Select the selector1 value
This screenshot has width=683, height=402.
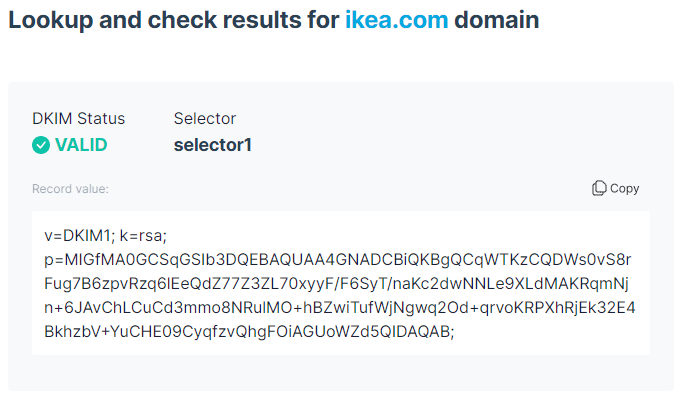[x=212, y=145]
